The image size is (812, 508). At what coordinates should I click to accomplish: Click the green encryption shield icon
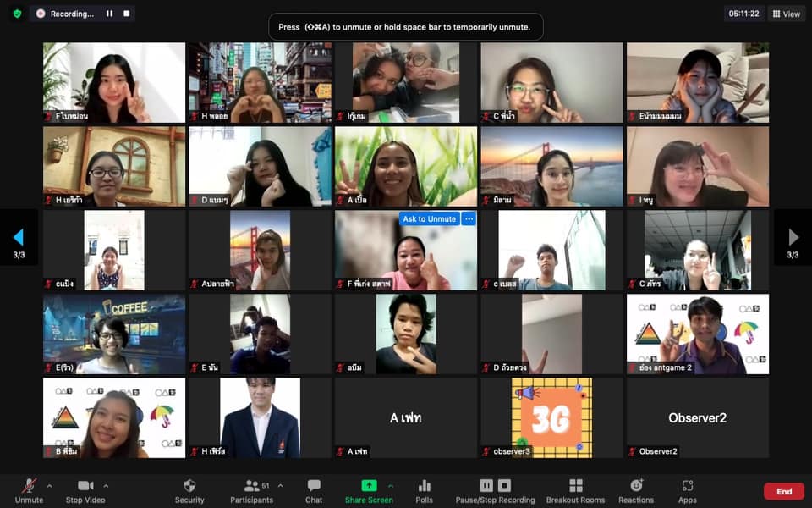17,14
